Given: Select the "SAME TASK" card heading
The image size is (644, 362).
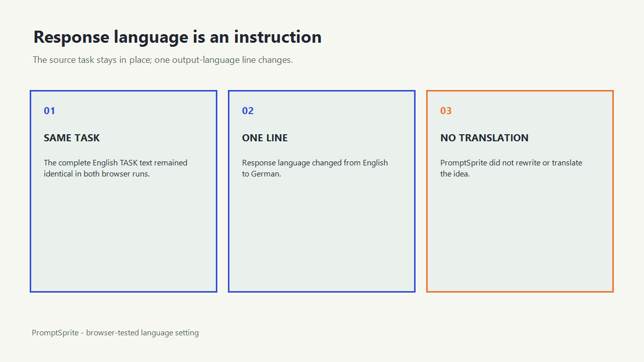Looking at the screenshot, I should [72, 138].
